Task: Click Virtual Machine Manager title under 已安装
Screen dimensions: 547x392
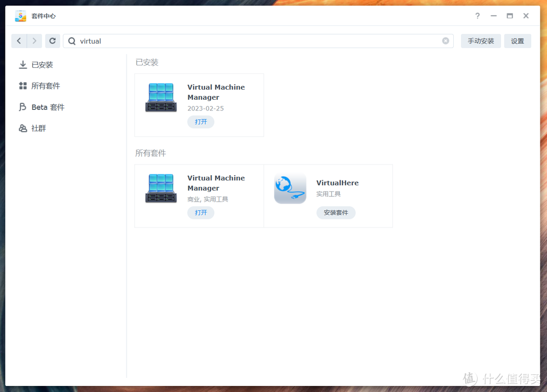Action: pos(216,92)
